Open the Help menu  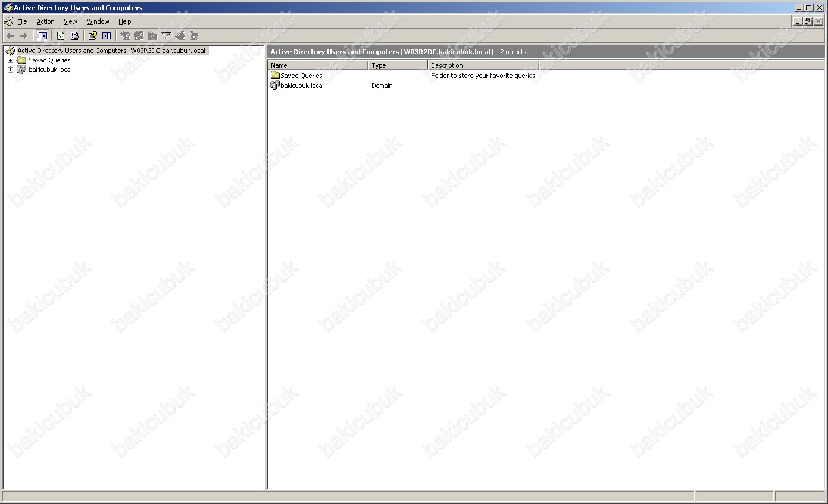click(x=124, y=21)
